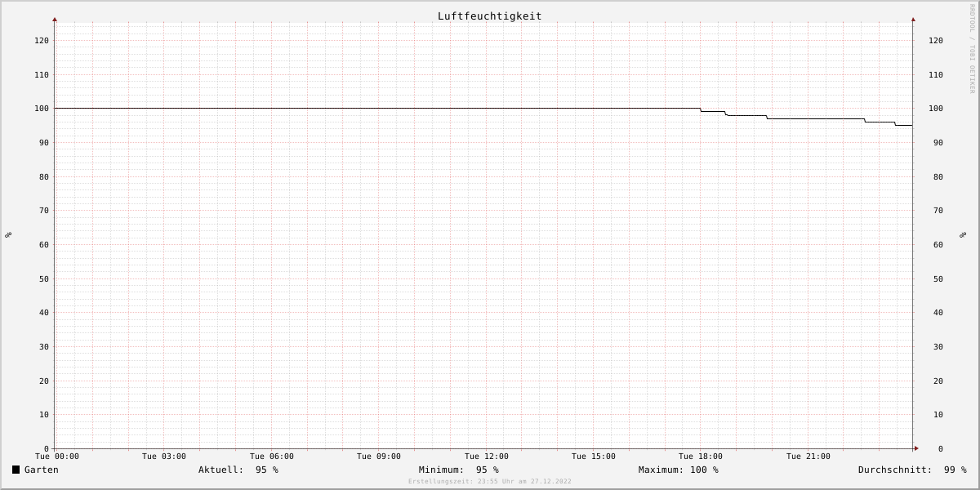Click the 10 label on the right axis
Viewport: 980px width, 490px height.
click(x=938, y=415)
